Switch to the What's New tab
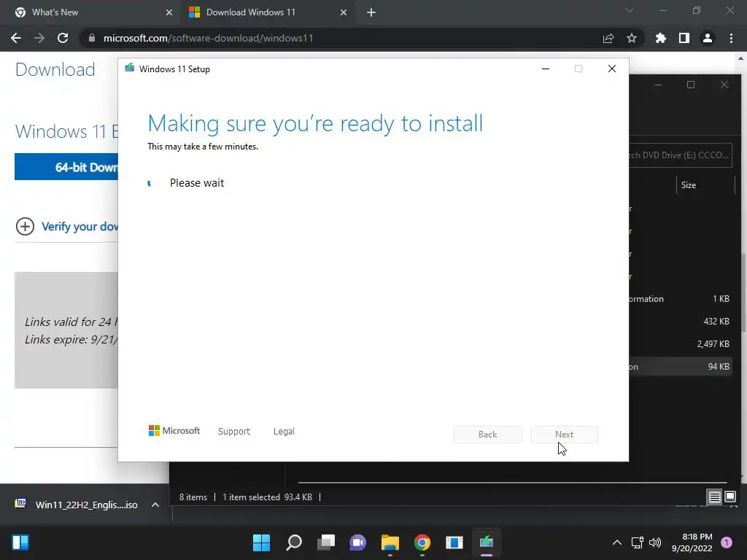 coord(90,12)
